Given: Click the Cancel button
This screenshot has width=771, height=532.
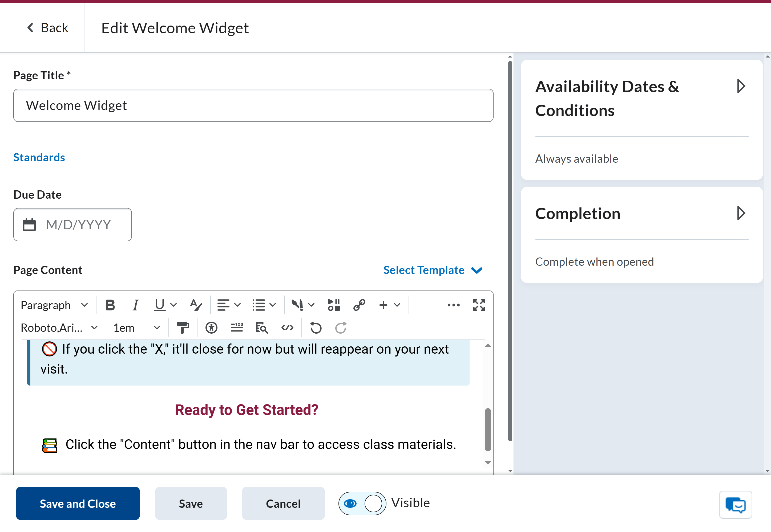Looking at the screenshot, I should click(x=283, y=503).
